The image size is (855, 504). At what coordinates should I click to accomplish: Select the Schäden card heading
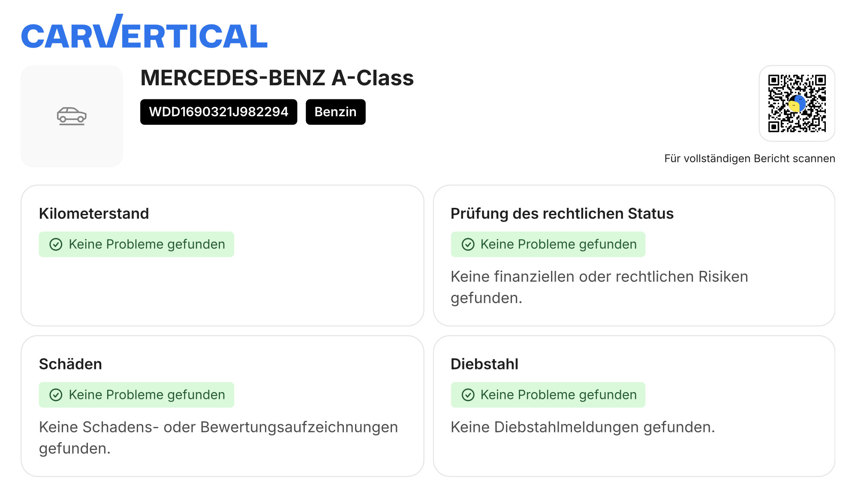point(70,364)
